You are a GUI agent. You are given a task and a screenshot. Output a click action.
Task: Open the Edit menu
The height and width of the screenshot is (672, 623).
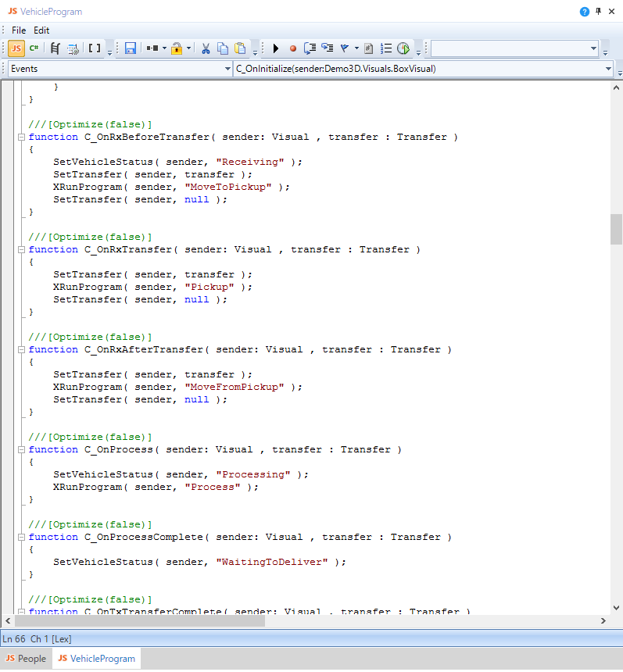[41, 30]
